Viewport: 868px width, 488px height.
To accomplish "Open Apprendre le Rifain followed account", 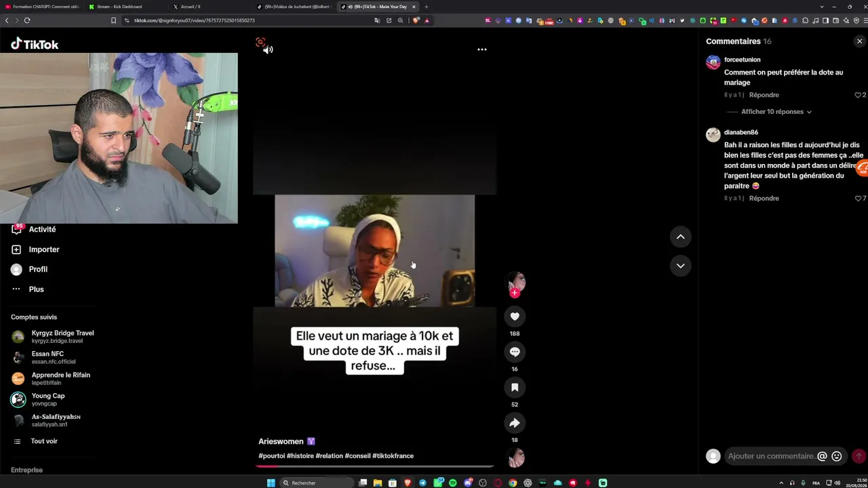I will 51,378.
